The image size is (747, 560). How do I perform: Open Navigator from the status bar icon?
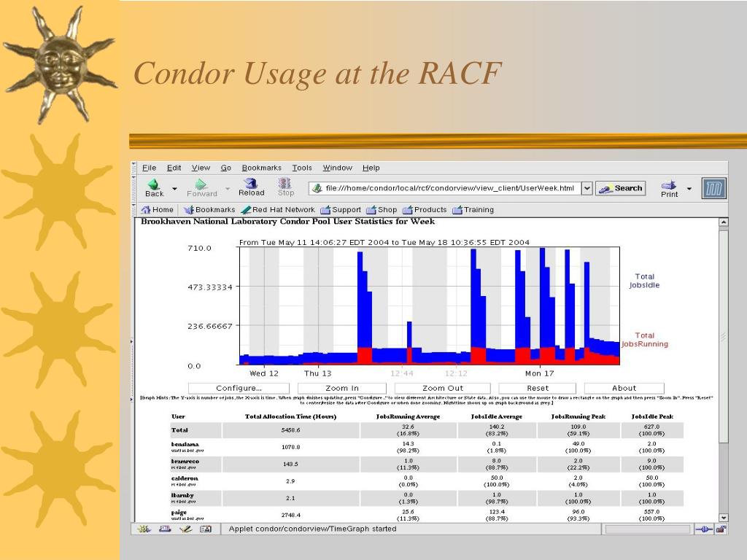[x=144, y=529]
